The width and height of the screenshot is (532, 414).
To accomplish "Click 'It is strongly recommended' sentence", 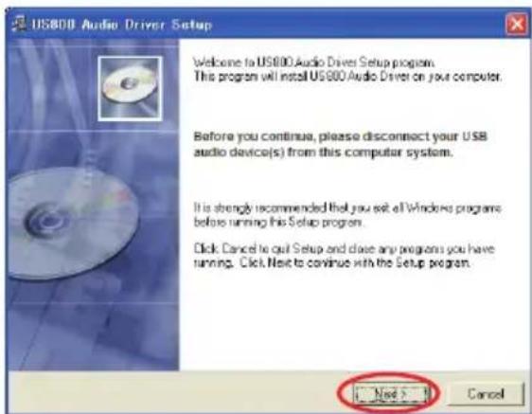I will tap(347, 207).
